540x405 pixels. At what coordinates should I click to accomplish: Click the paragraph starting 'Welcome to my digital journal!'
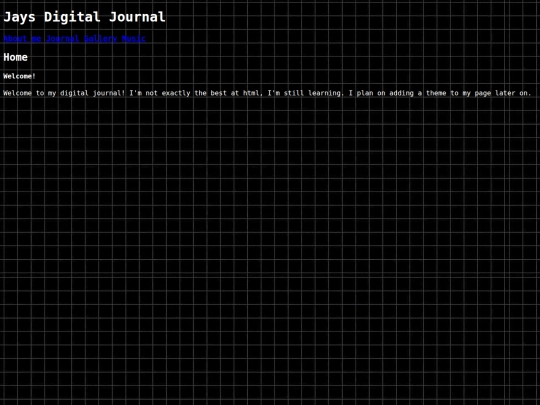[267, 93]
